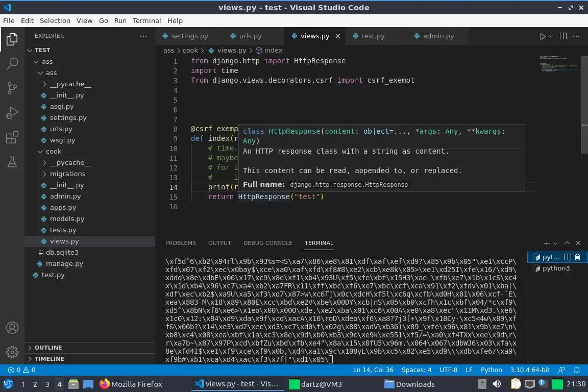The width and height of the screenshot is (588, 392).
Task: Open notifications bell in status bar
Action: point(577,370)
